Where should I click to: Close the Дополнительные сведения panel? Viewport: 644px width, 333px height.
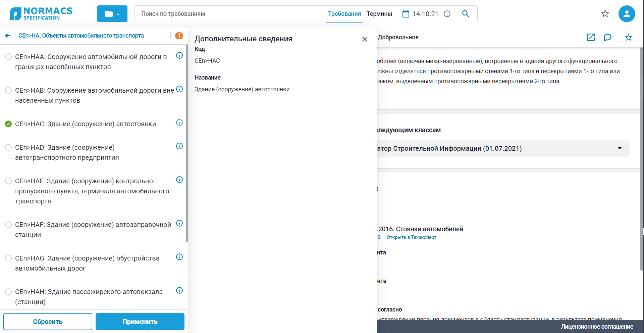(x=365, y=39)
